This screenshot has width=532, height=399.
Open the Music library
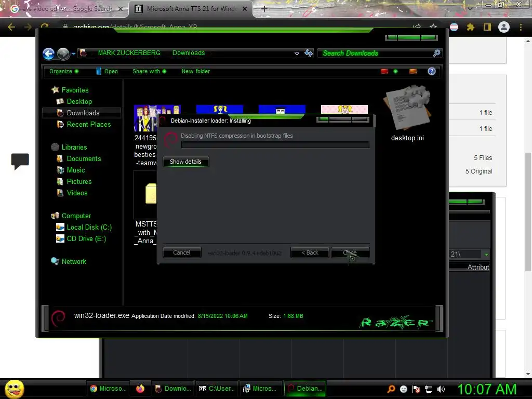(x=71, y=170)
